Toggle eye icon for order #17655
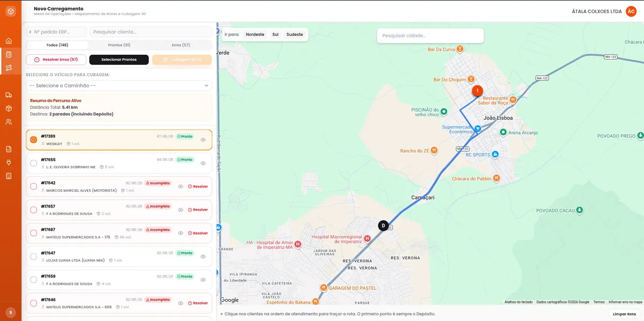 point(203,163)
